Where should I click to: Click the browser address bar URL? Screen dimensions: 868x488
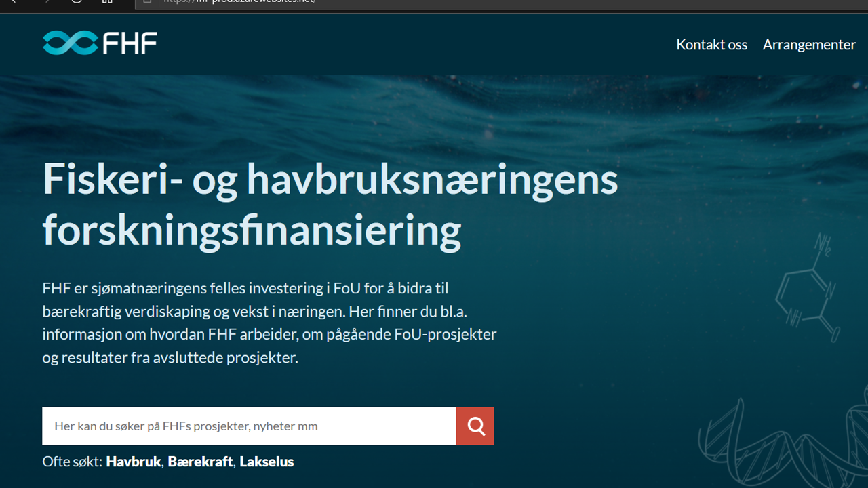pos(239,2)
